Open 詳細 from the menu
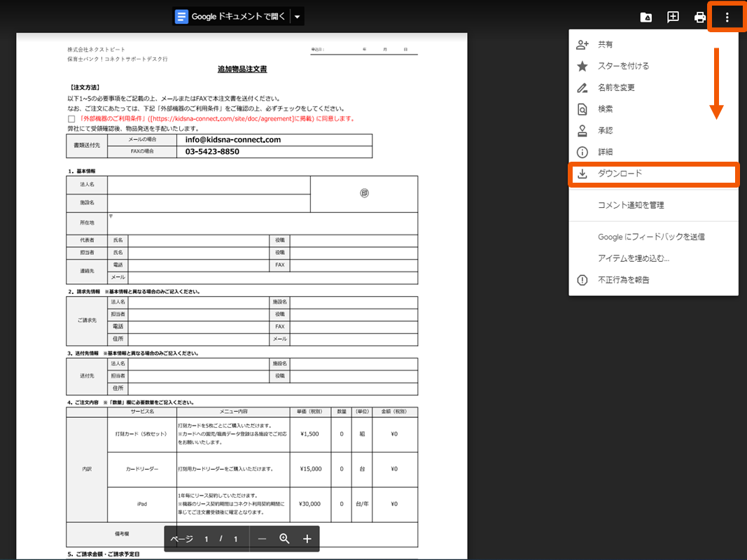The width and height of the screenshot is (747, 560). click(605, 152)
